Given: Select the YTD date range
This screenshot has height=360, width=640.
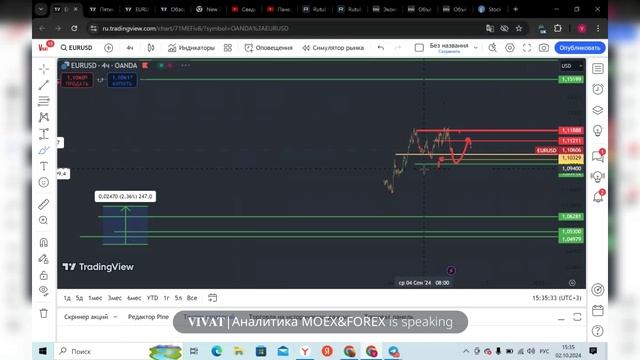Looking at the screenshot, I should click(152, 298).
